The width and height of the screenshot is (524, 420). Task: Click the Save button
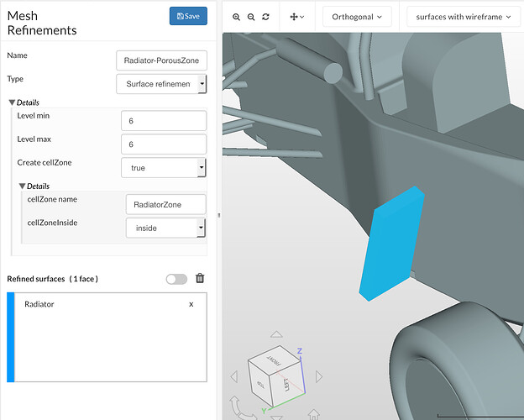pyautogui.click(x=188, y=16)
